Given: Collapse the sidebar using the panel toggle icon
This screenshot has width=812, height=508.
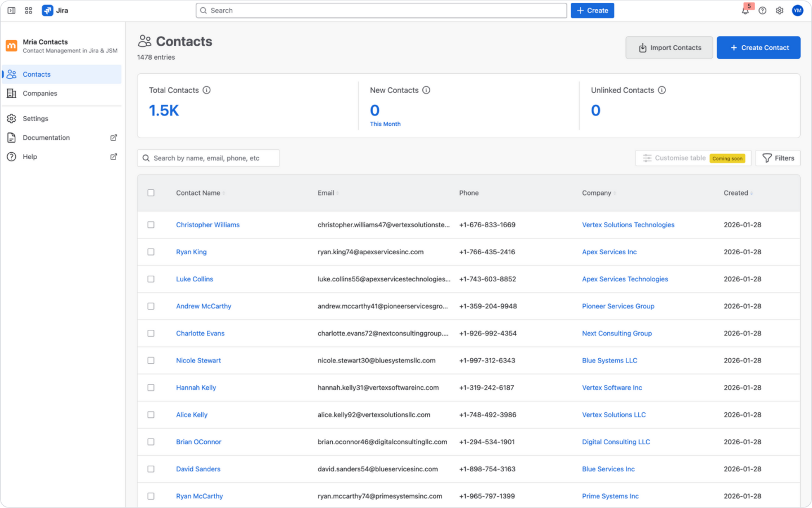Looking at the screenshot, I should pyautogui.click(x=11, y=10).
